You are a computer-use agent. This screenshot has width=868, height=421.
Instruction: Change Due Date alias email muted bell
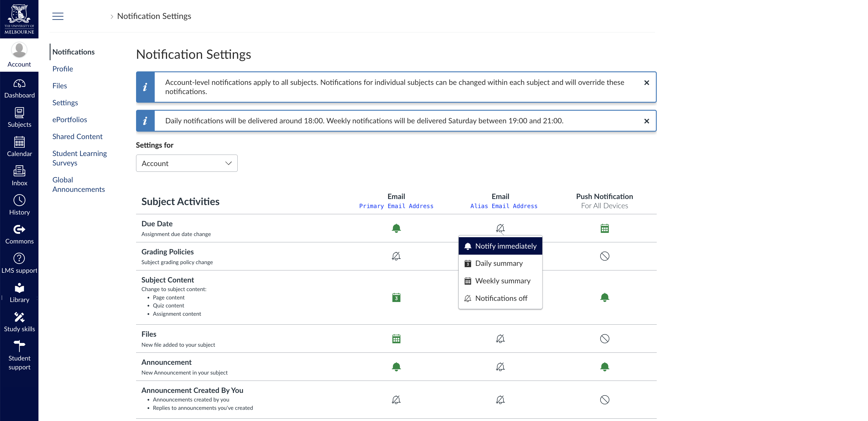pyautogui.click(x=500, y=229)
